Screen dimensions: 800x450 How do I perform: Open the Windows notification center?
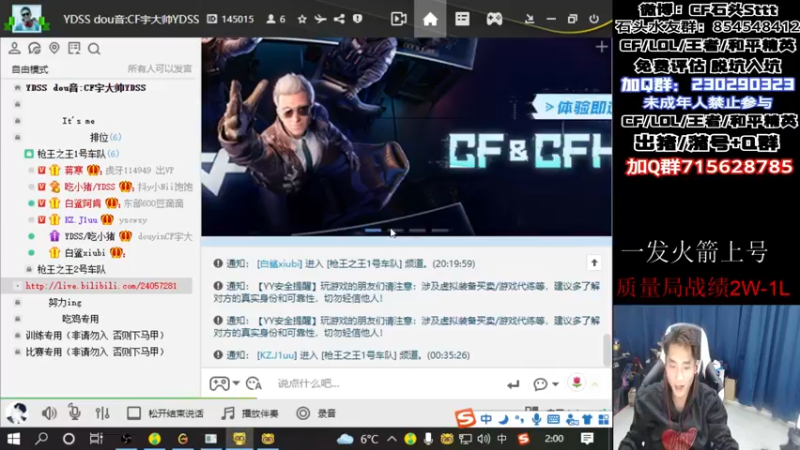pyautogui.click(x=587, y=438)
